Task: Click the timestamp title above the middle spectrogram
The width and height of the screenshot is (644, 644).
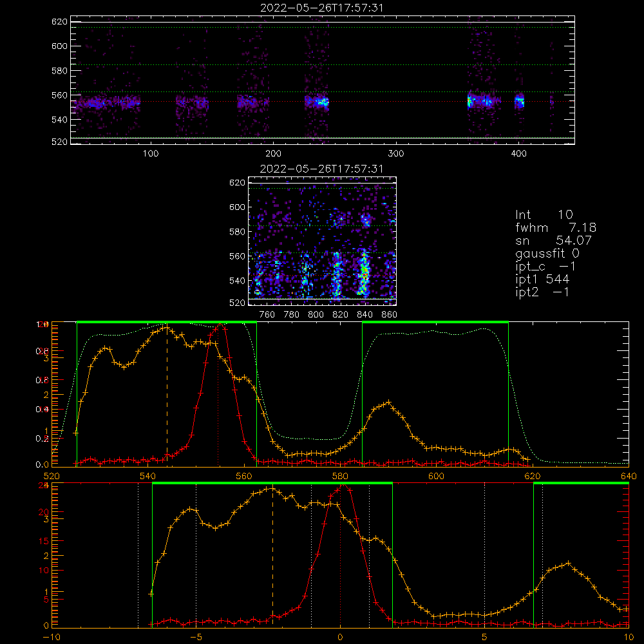Action: click(321, 169)
